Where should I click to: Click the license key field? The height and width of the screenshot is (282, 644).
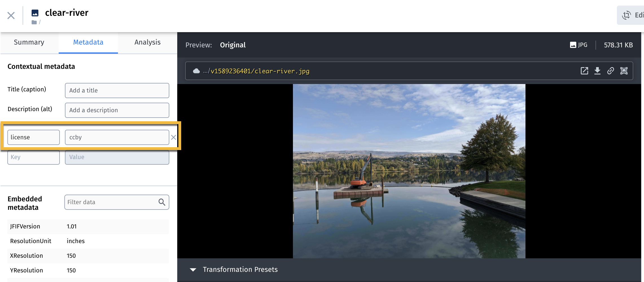coord(34,137)
